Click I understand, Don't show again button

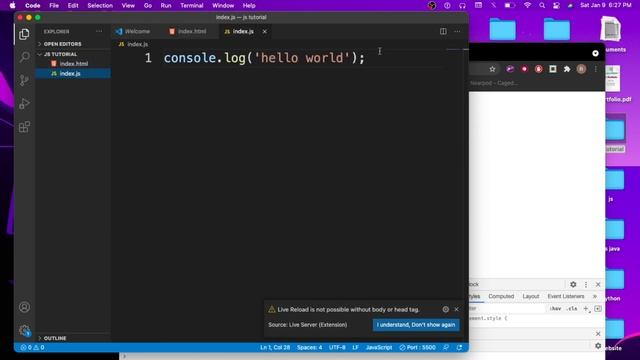[416, 325]
